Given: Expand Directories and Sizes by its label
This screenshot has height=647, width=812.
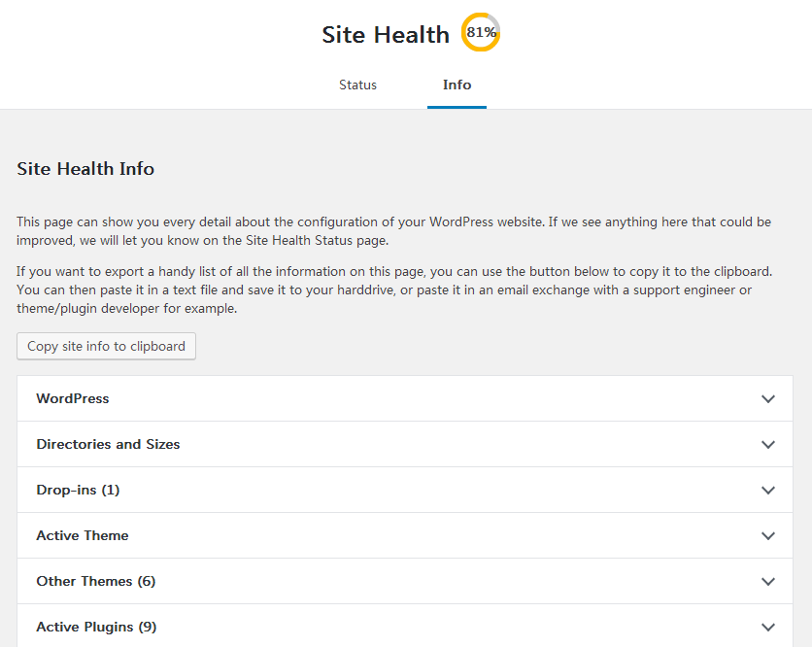Looking at the screenshot, I should [108, 445].
